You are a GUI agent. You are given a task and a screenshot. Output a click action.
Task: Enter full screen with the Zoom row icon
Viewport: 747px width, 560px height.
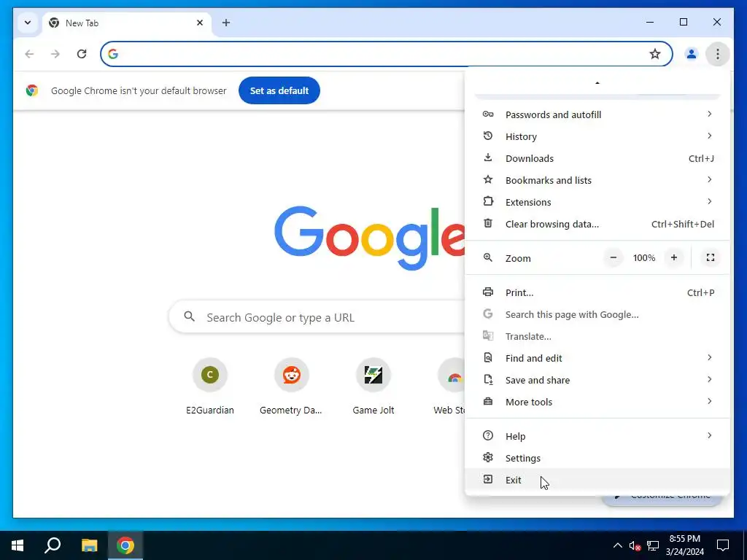click(x=711, y=257)
